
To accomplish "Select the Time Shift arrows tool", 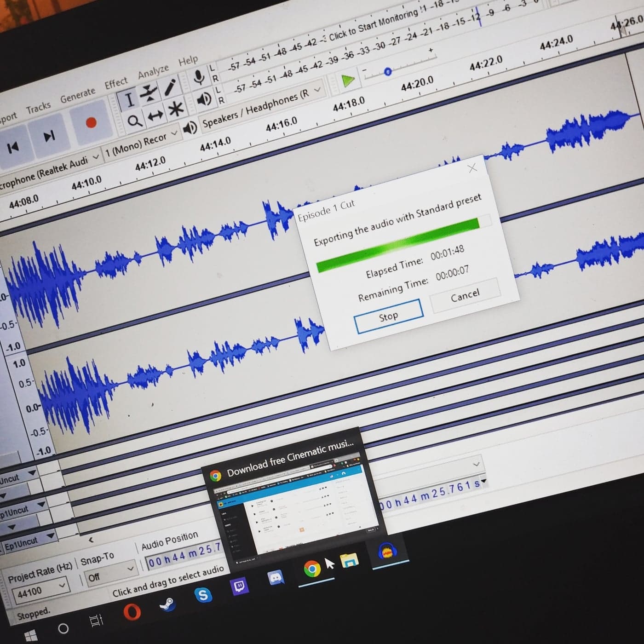I will 155,115.
